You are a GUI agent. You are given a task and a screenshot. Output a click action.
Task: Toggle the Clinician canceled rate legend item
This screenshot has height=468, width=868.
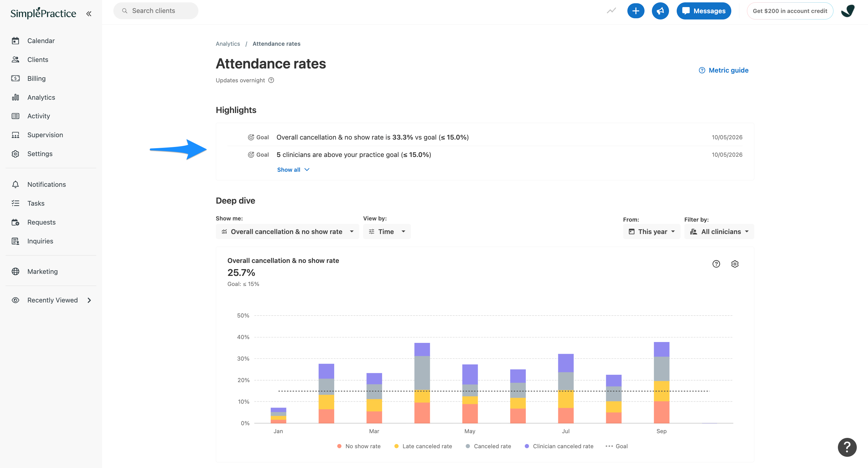[559, 446]
